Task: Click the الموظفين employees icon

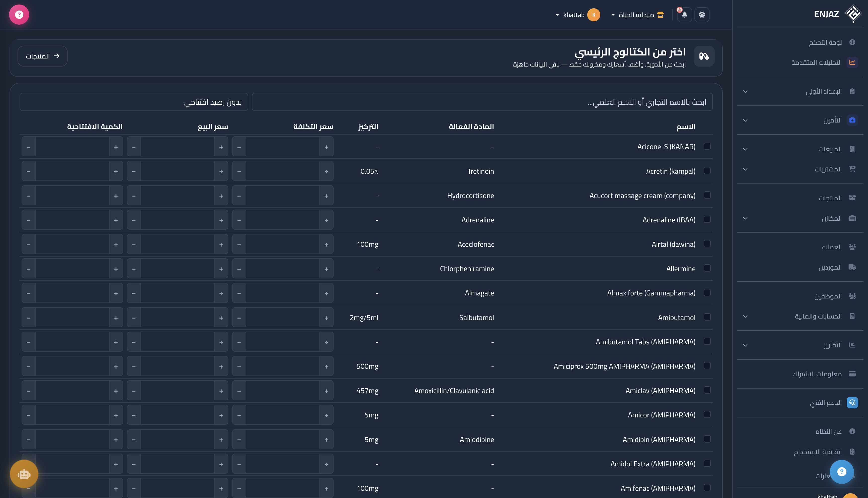Action: point(852,296)
